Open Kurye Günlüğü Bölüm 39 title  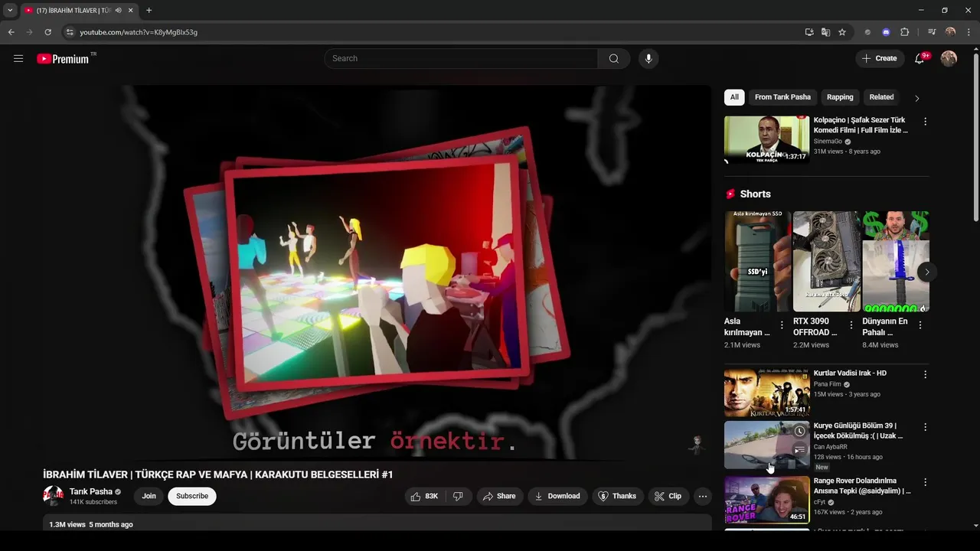tap(859, 431)
